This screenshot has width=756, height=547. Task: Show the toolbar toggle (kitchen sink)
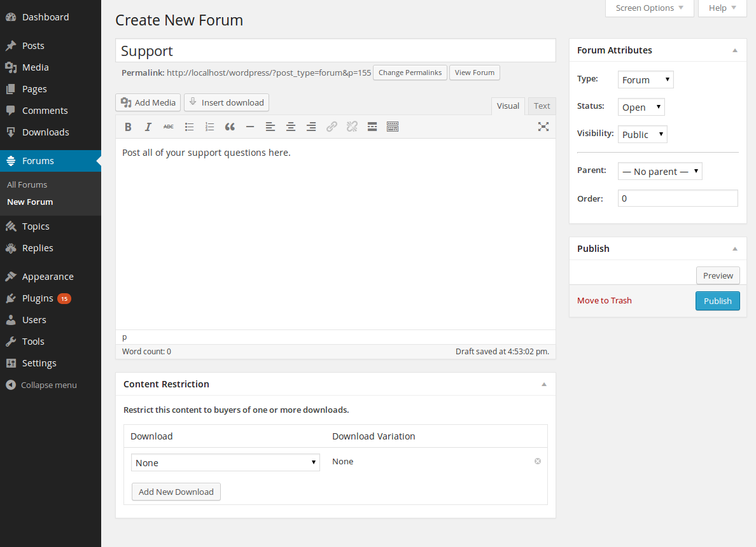[x=393, y=127]
